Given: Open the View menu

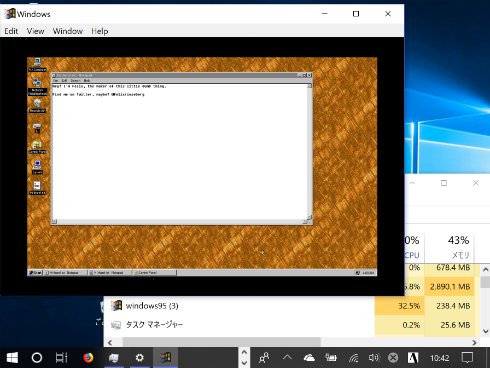Looking at the screenshot, I should pos(35,31).
